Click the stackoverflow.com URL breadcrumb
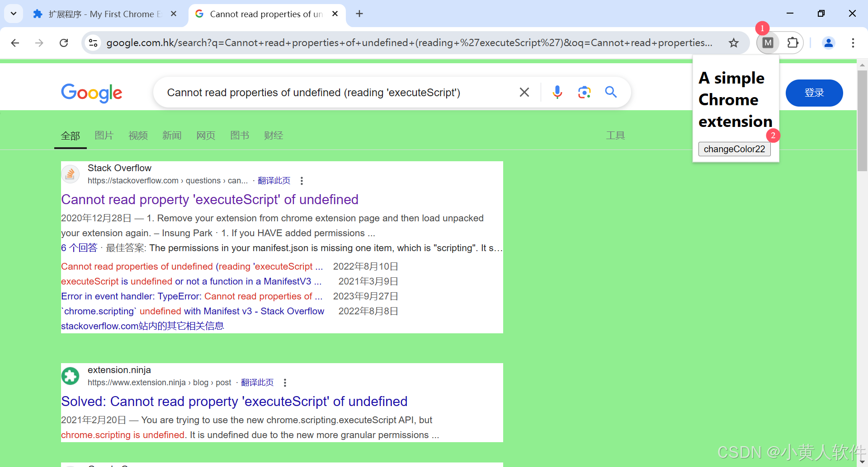The width and height of the screenshot is (868, 467). (x=168, y=181)
